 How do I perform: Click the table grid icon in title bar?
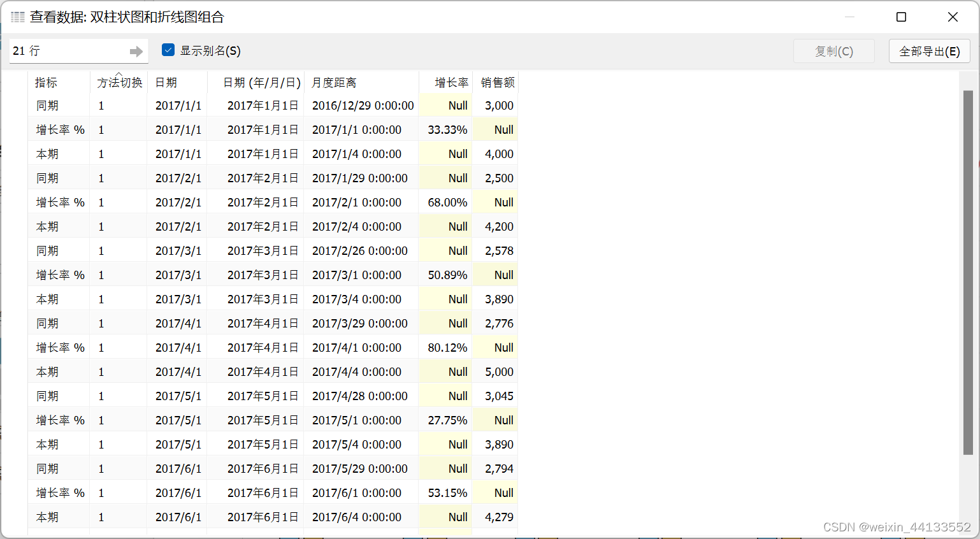[18, 17]
